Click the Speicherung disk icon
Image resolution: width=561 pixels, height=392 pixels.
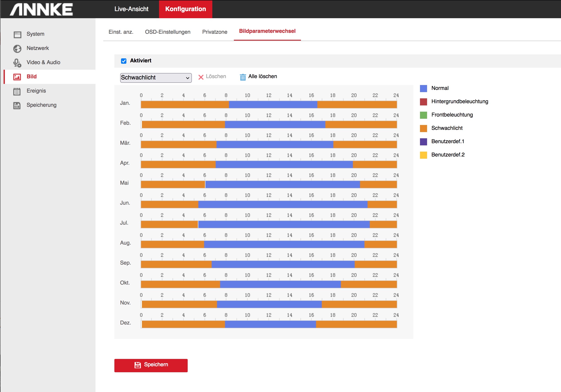click(17, 105)
